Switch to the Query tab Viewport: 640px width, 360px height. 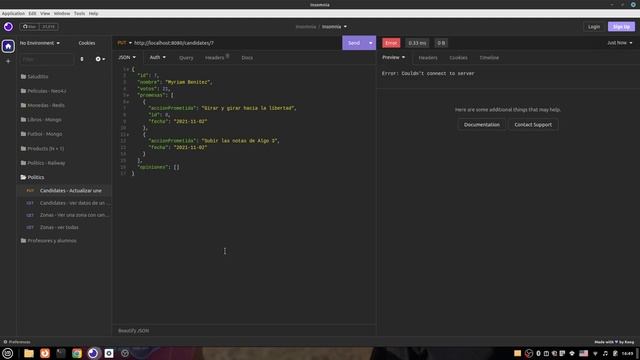[x=186, y=58]
